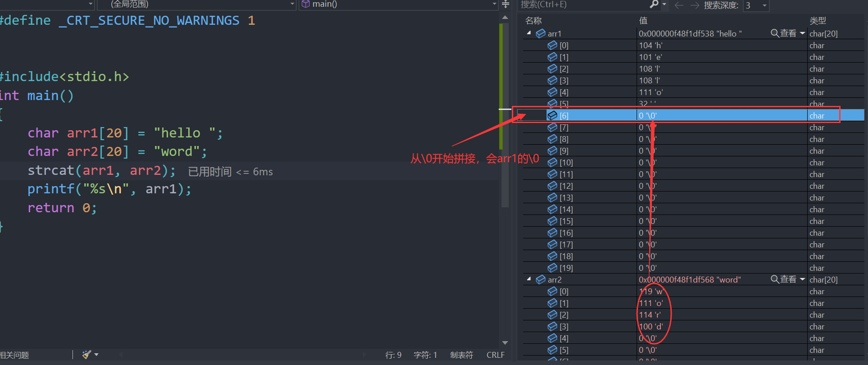Collapse the arr1 variable tree

tap(529, 33)
